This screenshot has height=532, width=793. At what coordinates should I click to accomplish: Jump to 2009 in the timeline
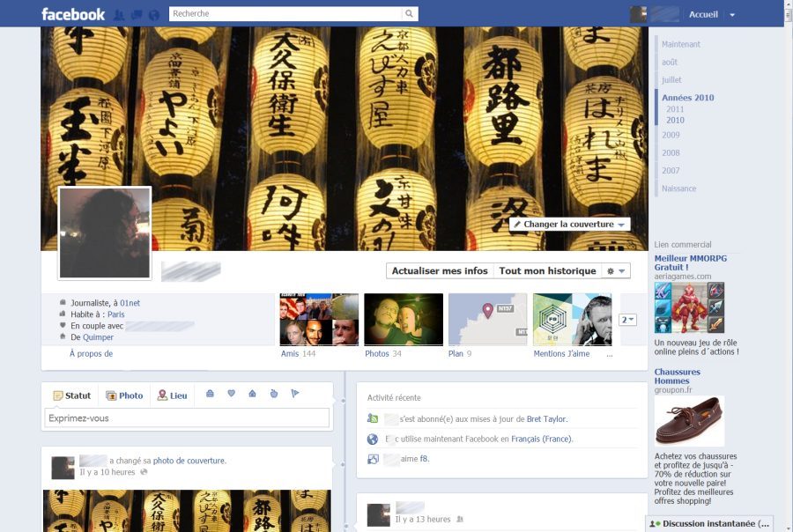pos(671,135)
